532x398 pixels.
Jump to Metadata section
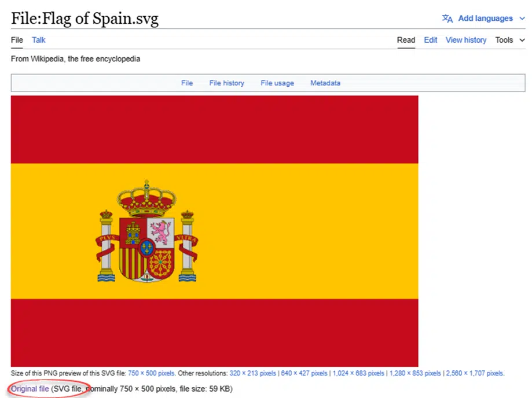point(325,83)
